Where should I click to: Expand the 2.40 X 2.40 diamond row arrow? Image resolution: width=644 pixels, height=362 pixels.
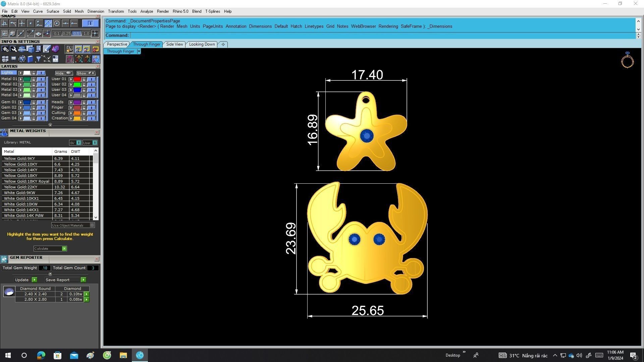[87, 294]
